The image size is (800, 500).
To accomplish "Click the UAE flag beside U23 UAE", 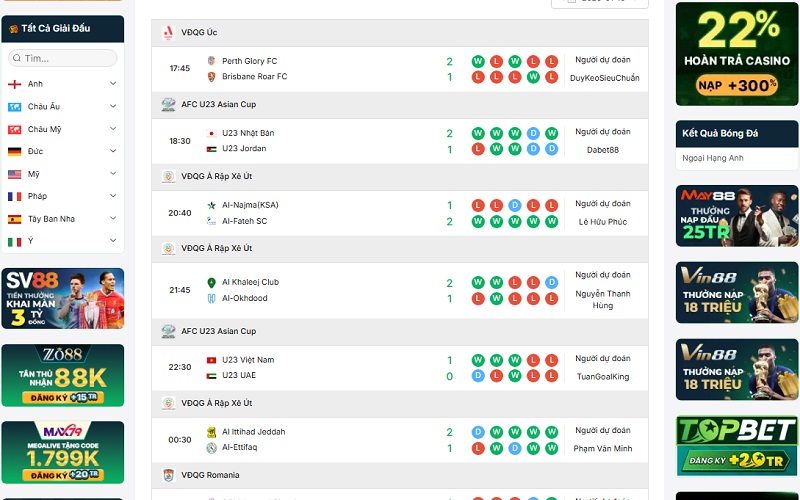I will 211,376.
